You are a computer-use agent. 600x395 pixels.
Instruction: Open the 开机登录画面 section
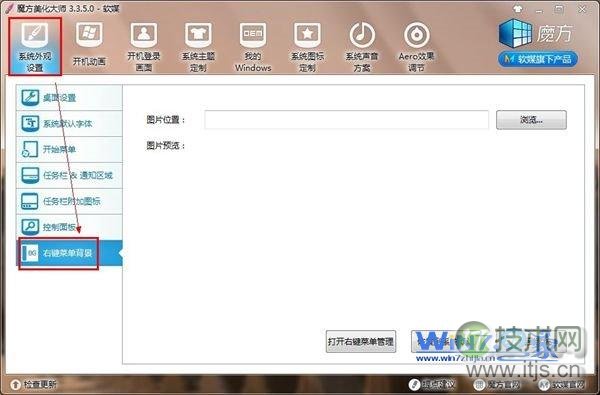pyautogui.click(x=144, y=47)
